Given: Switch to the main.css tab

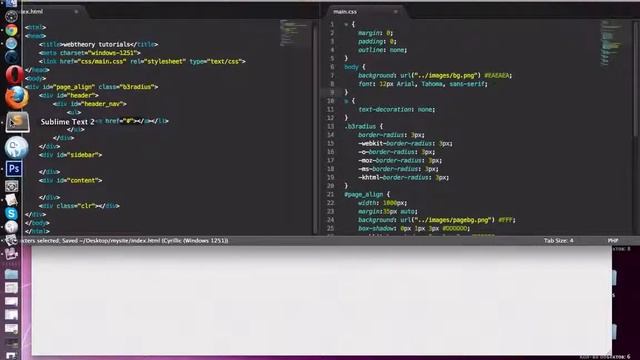Looking at the screenshot, I should [x=345, y=12].
